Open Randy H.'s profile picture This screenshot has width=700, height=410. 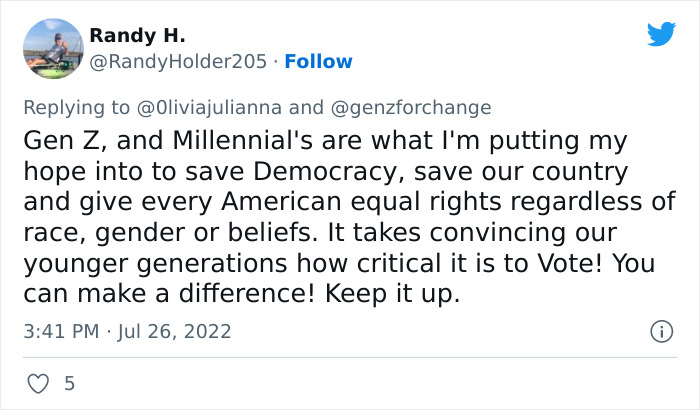pyautogui.click(x=52, y=48)
